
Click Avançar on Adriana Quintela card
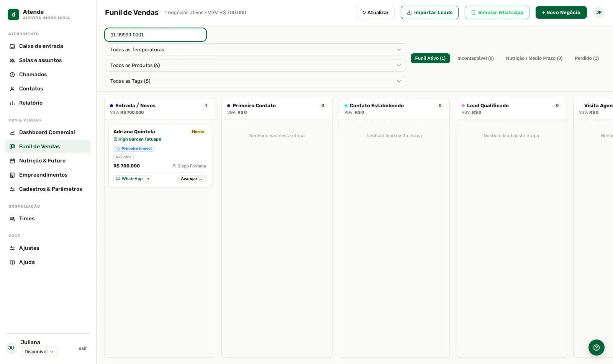(x=192, y=179)
